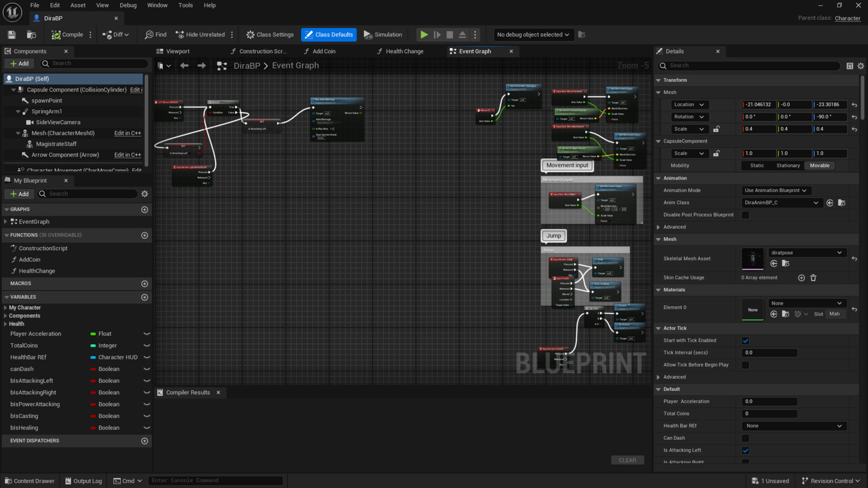The image size is (868, 488).
Task: Open the Diff dropdown
Action: pos(116,35)
